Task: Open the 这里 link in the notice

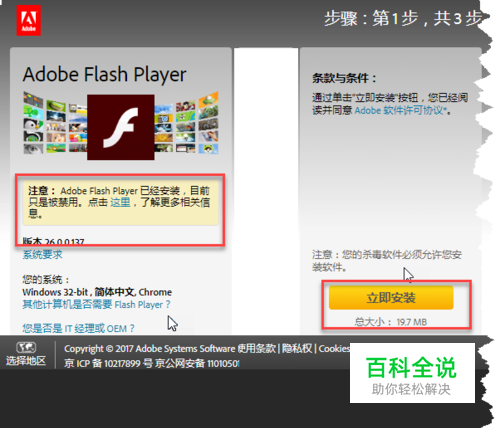Action: [120, 202]
